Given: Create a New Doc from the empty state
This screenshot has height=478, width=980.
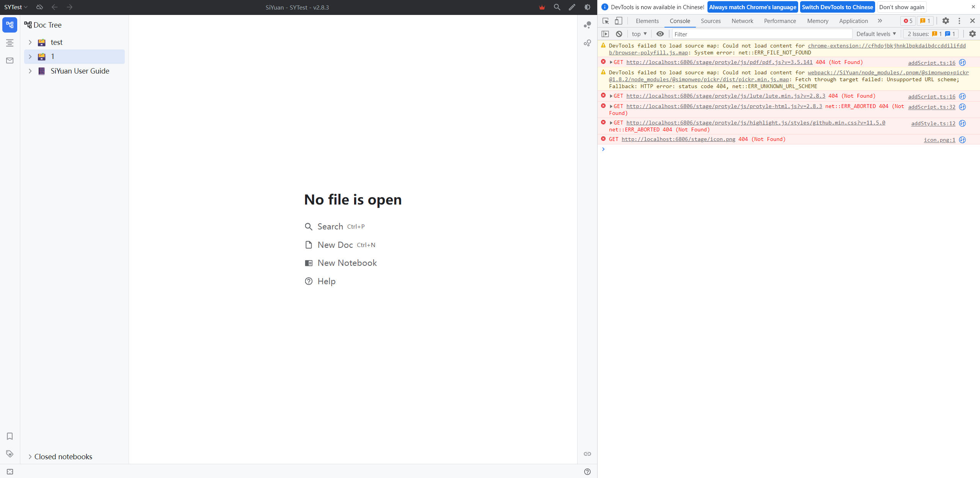Looking at the screenshot, I should point(335,244).
